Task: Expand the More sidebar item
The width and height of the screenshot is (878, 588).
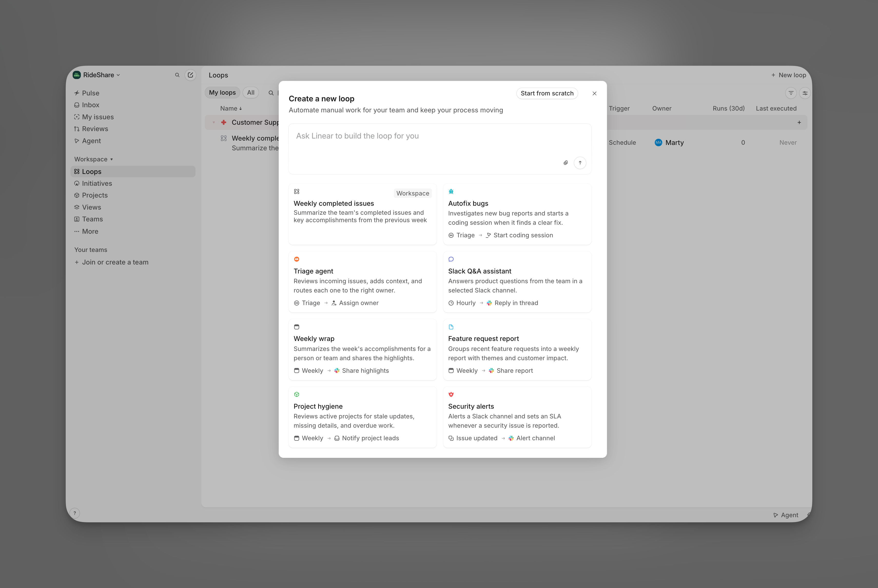Action: point(133,231)
